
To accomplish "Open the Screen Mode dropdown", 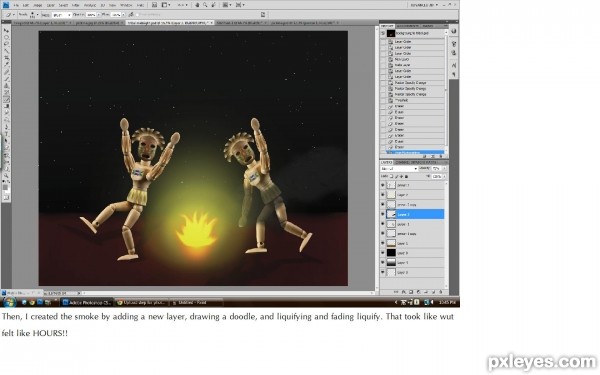I will click(241, 5).
